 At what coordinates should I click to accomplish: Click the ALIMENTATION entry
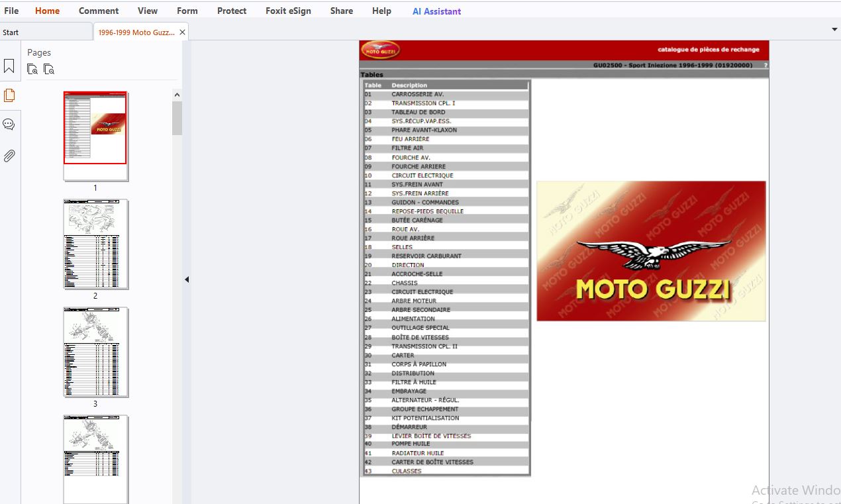(x=413, y=319)
